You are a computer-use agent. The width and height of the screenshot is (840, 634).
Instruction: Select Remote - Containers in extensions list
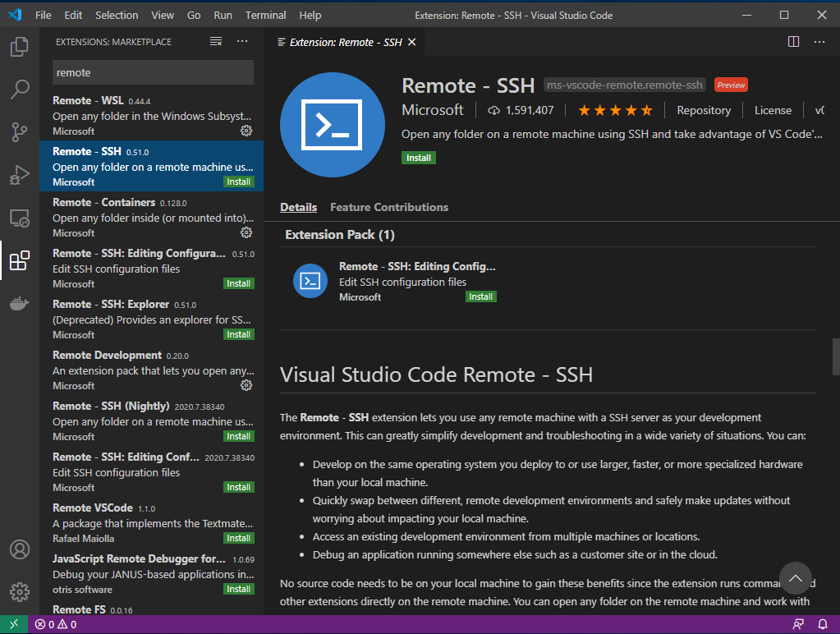pyautogui.click(x=152, y=217)
